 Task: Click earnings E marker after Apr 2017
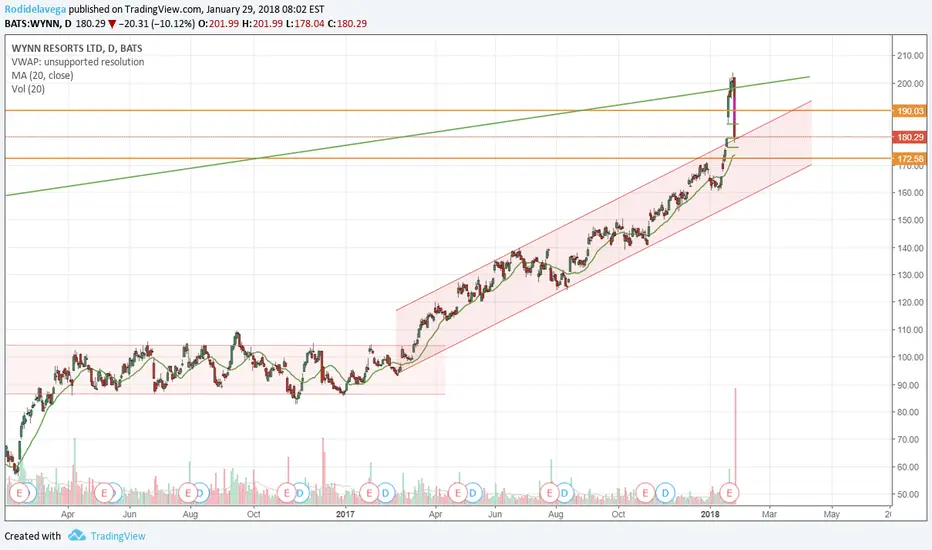click(458, 493)
